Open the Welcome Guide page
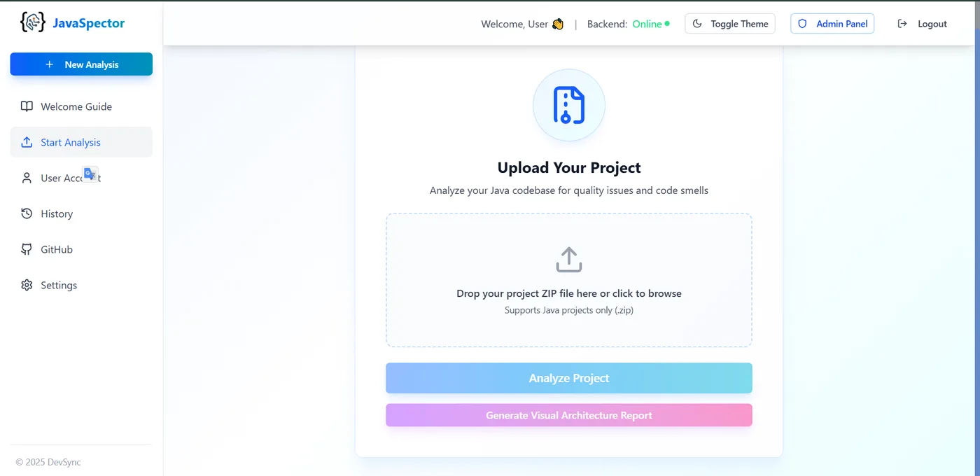Image resolution: width=980 pixels, height=476 pixels. point(81,106)
